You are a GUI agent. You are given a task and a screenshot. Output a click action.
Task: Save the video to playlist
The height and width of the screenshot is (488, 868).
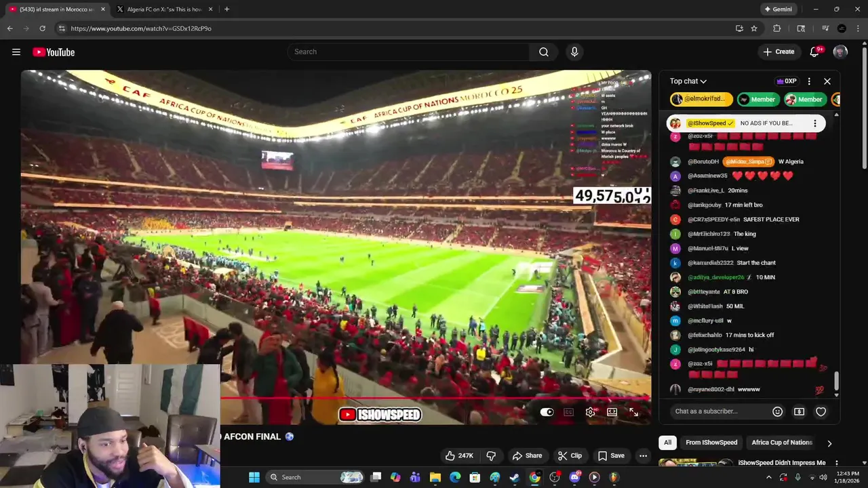[x=610, y=455]
